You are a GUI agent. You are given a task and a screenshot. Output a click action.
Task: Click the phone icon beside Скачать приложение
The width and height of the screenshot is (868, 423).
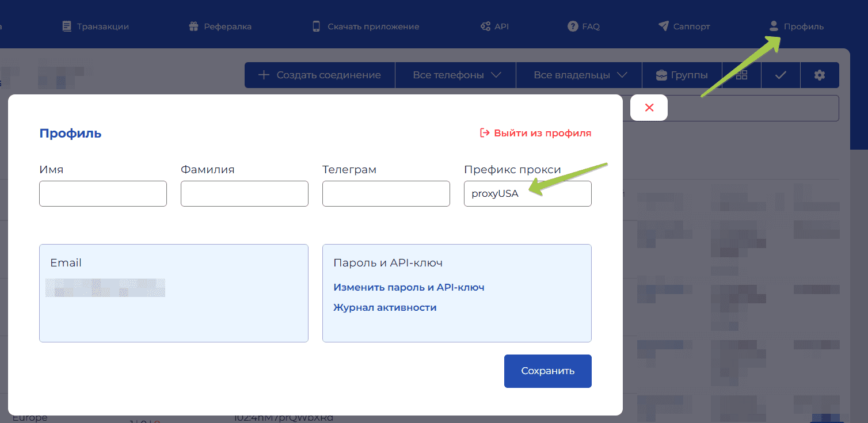point(316,26)
